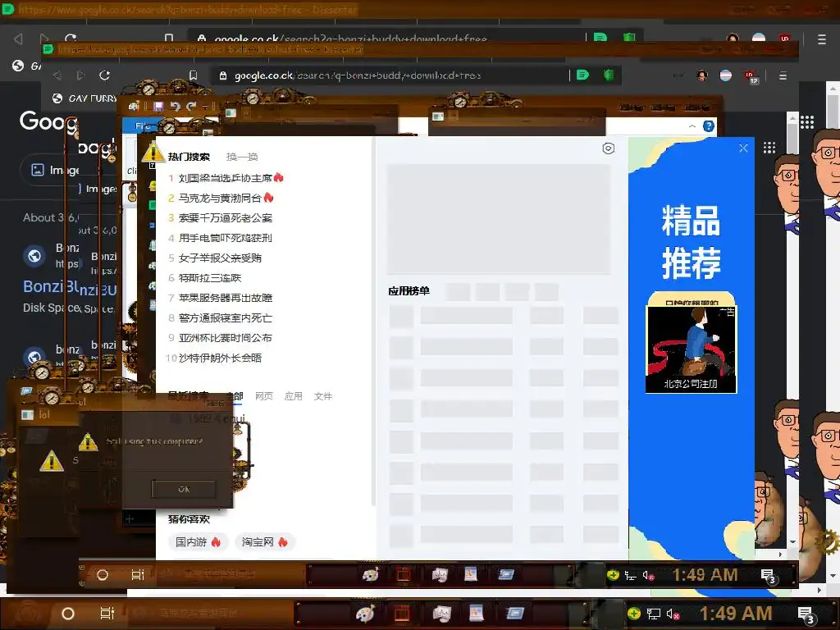This screenshot has width=840, height=630.
Task: Click the Google logo on outer page
Action: 48,121
